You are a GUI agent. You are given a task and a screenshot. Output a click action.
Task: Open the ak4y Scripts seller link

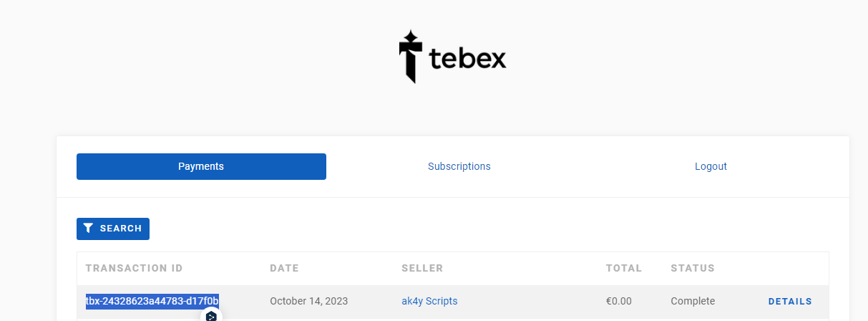(429, 302)
